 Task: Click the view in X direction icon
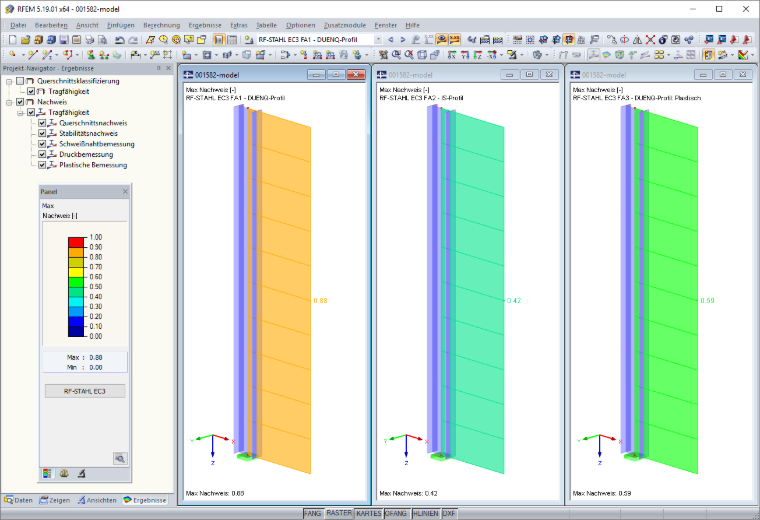tap(452, 55)
